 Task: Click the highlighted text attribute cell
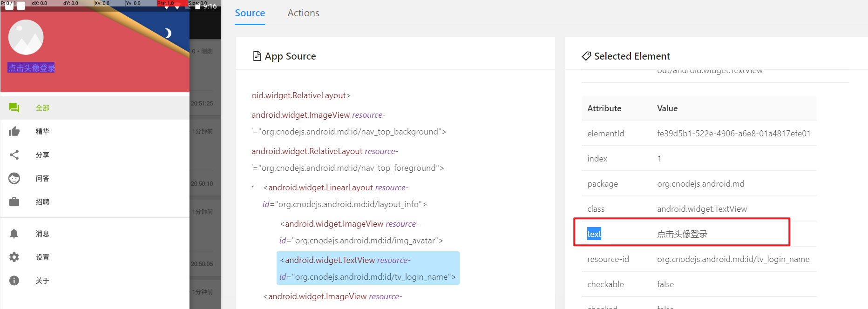594,234
